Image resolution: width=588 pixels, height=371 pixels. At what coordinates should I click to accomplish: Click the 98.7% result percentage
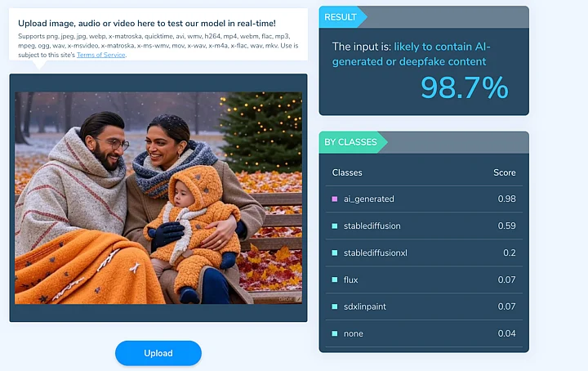pos(464,87)
